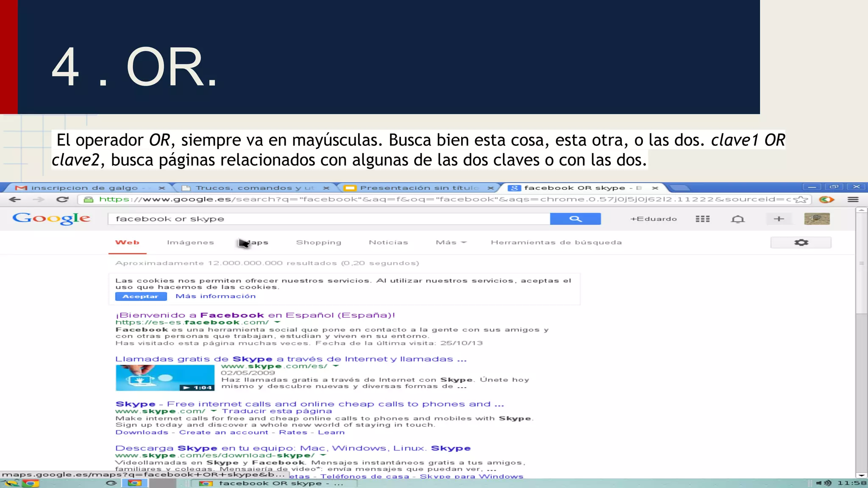Close the 'inscripcion de galgo' tab
868x488 pixels.
point(161,188)
